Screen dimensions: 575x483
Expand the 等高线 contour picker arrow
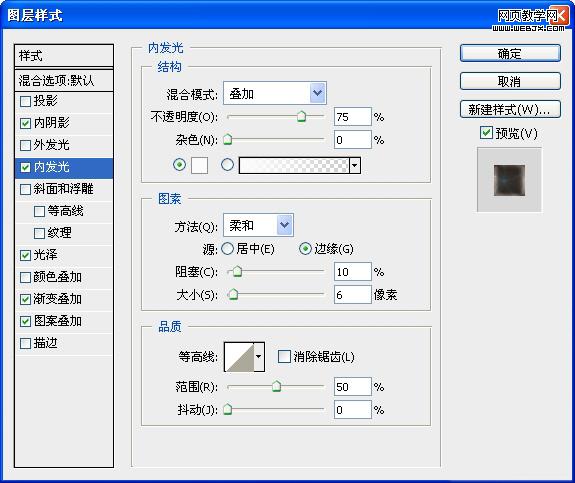tap(259, 356)
